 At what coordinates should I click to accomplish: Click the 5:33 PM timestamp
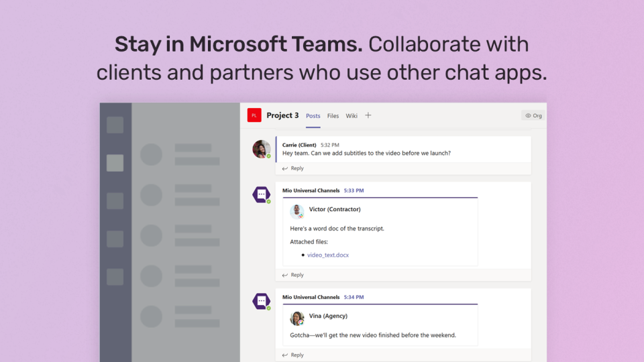[354, 190]
